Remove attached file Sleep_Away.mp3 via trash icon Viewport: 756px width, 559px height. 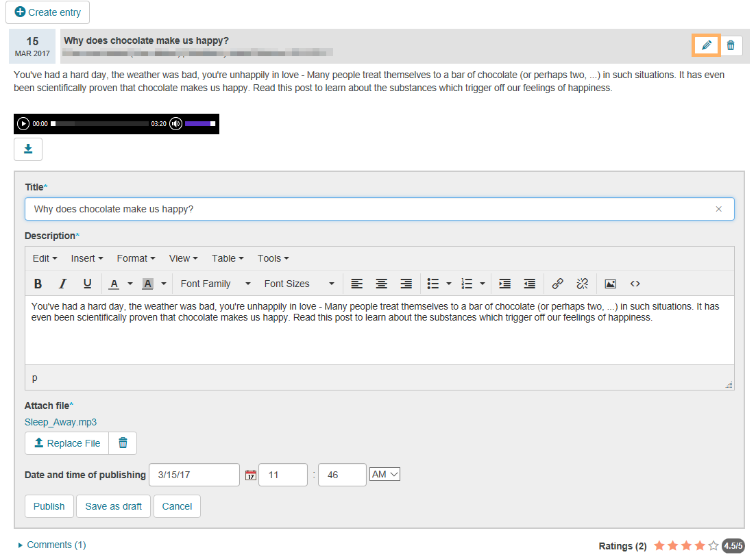tap(123, 443)
